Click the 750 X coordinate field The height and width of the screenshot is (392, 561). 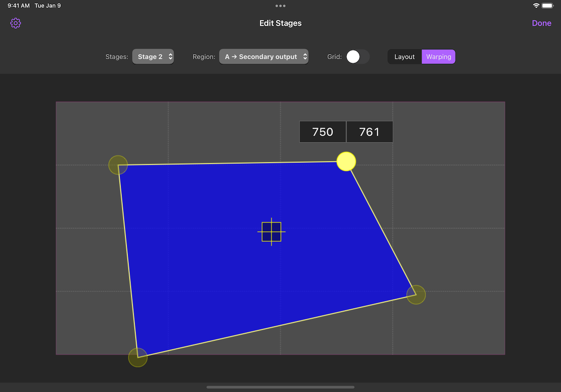click(x=323, y=132)
